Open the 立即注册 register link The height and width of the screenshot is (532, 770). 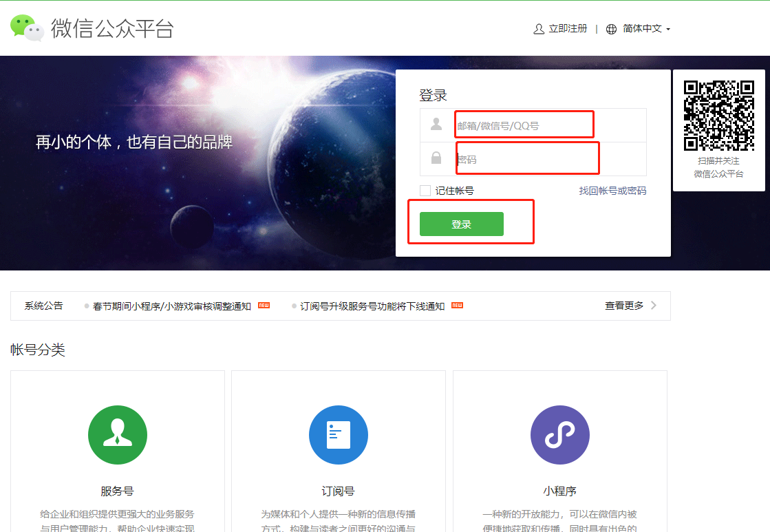coord(568,29)
